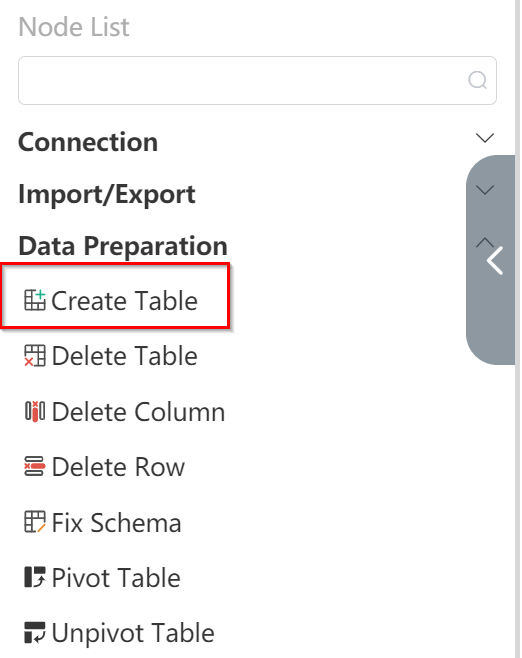The image size is (522, 658).
Task: Click the Pivot Table node icon
Action: (35, 577)
